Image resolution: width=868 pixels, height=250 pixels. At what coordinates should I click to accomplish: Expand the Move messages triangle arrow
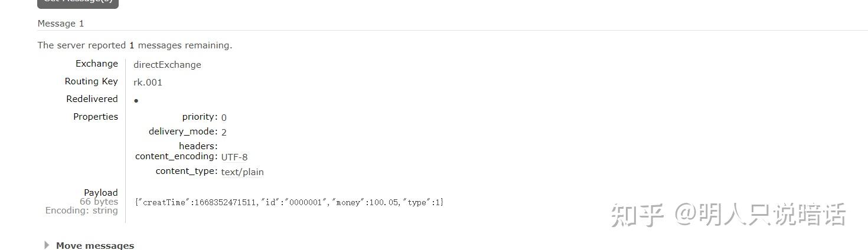(47, 245)
